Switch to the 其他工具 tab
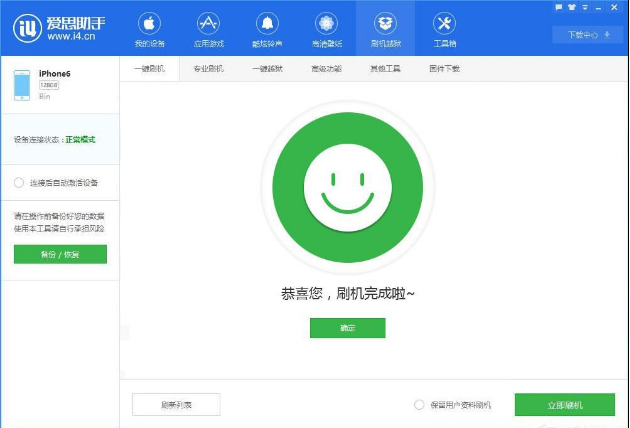Viewport: 630px width, 428px height. [385, 69]
